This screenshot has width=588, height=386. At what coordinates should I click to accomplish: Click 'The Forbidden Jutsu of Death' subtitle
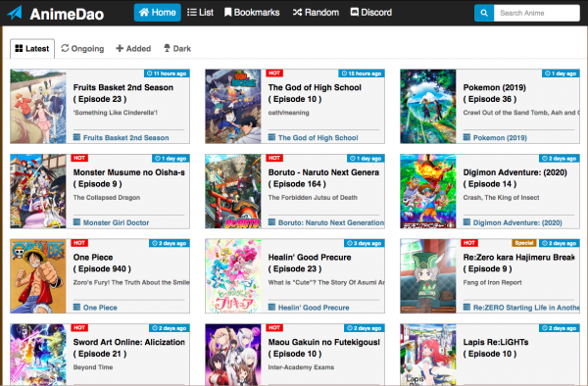[313, 198]
